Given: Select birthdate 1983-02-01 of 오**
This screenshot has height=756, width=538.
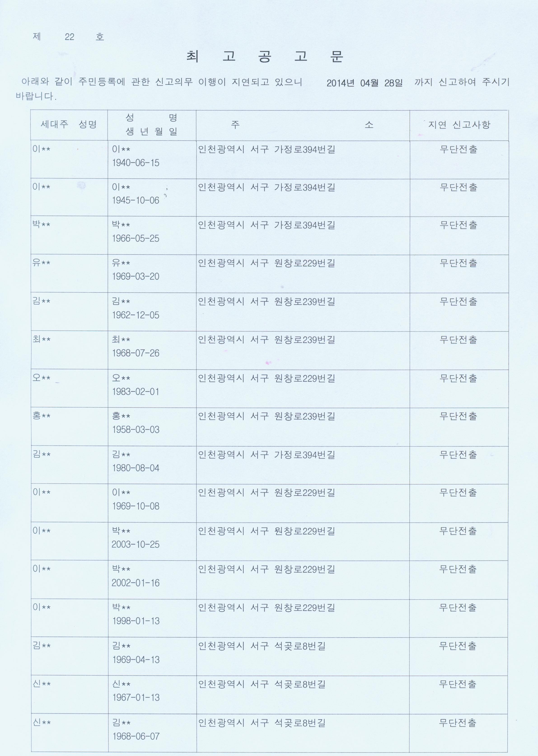Looking at the screenshot, I should (x=136, y=391).
